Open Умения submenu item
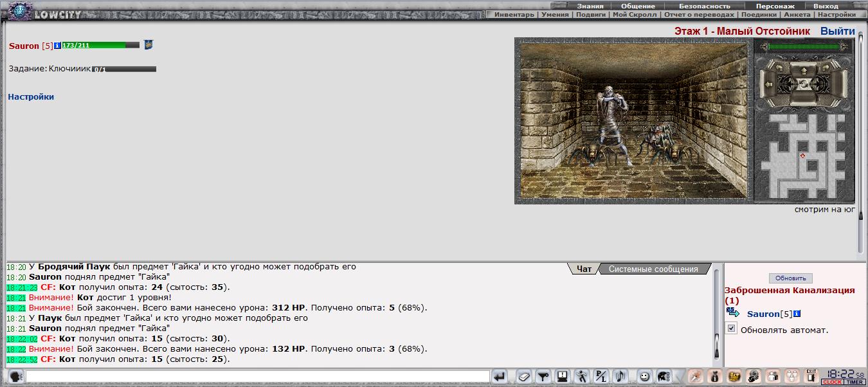This screenshot has height=387, width=868. (555, 14)
